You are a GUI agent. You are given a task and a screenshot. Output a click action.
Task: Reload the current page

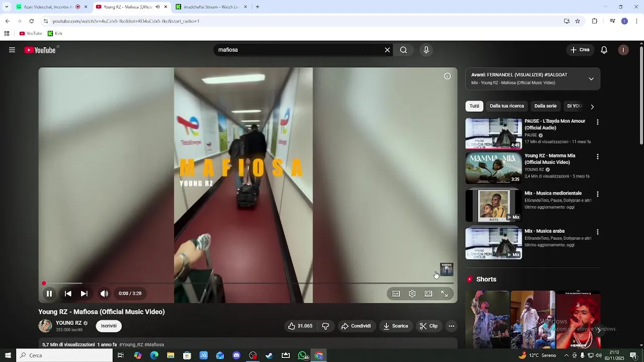(x=31, y=21)
